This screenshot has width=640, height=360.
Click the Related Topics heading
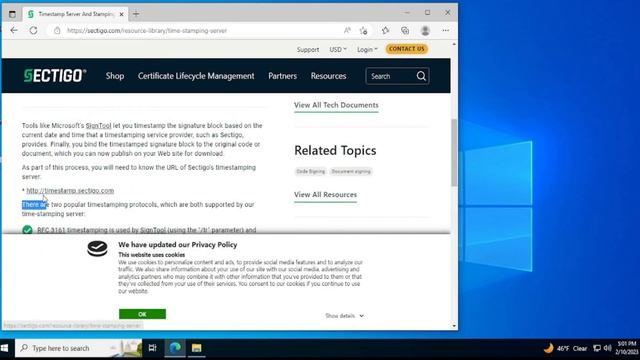335,151
